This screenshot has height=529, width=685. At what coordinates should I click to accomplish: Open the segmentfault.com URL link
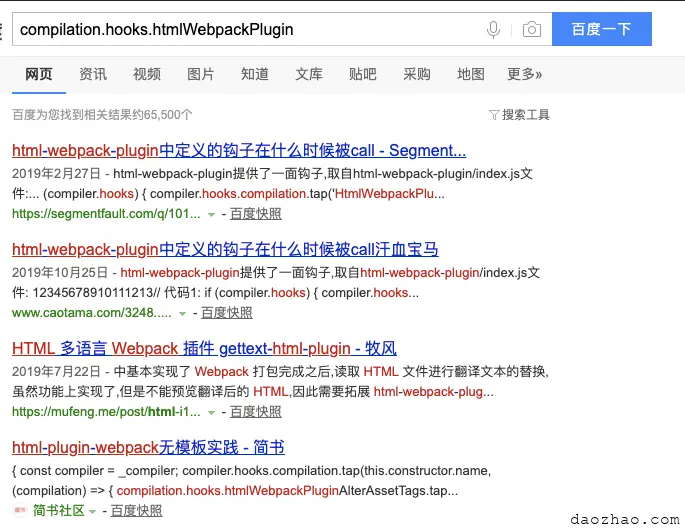(x=106, y=214)
